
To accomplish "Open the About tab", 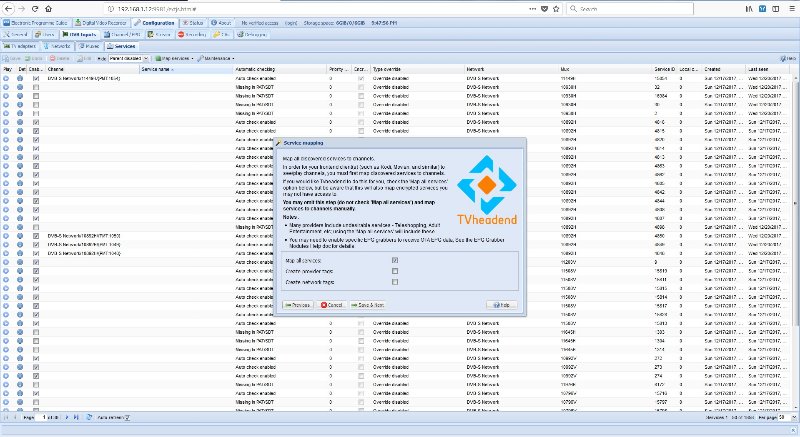I will tap(221, 23).
